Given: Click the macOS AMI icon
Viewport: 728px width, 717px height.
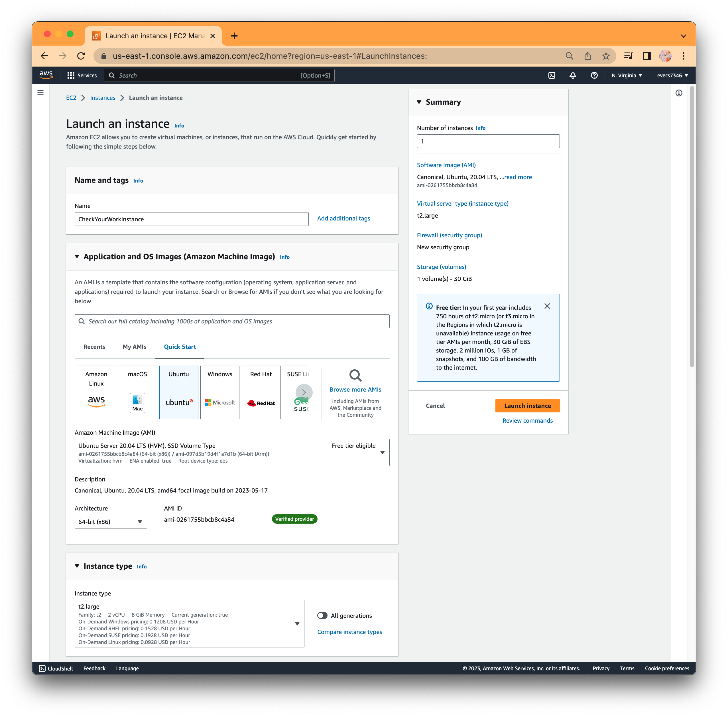Looking at the screenshot, I should click(137, 392).
